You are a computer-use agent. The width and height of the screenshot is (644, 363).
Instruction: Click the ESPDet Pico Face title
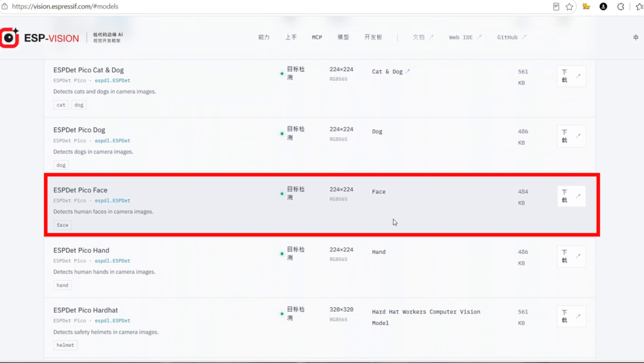(80, 190)
